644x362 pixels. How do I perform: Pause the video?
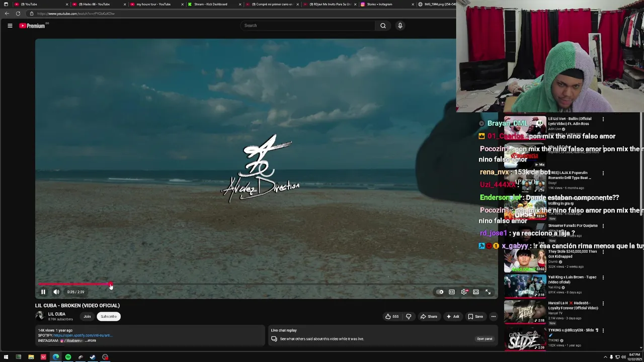pos(43,292)
